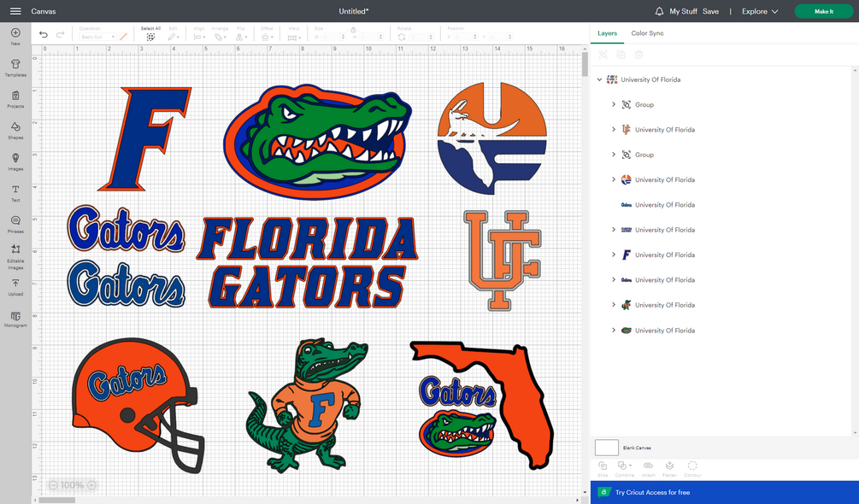
Task: Undo the last action
Action: click(44, 34)
